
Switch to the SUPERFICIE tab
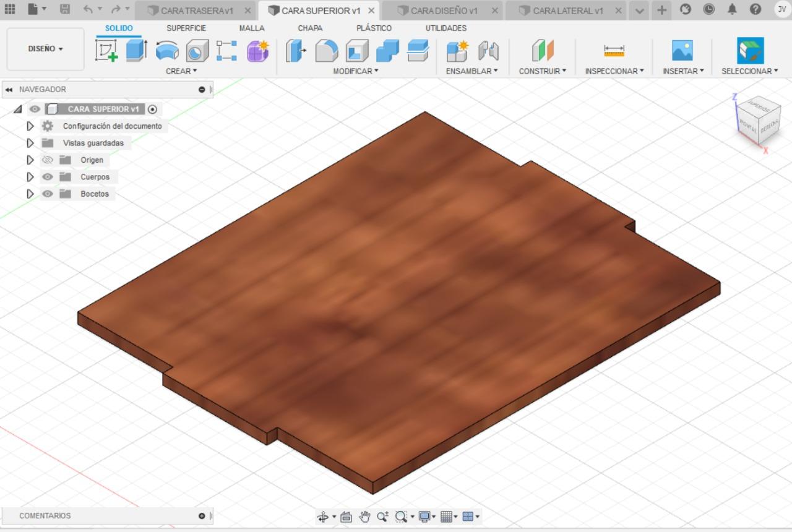point(186,28)
